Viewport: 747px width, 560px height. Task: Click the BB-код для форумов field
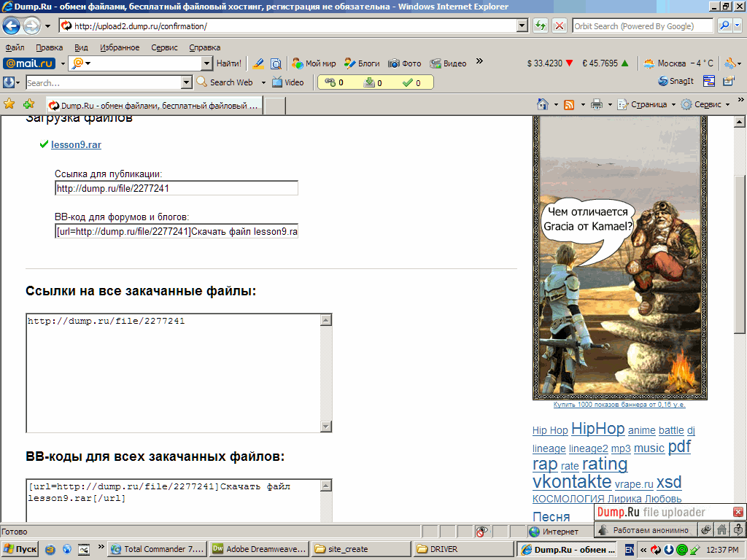pyautogui.click(x=177, y=231)
